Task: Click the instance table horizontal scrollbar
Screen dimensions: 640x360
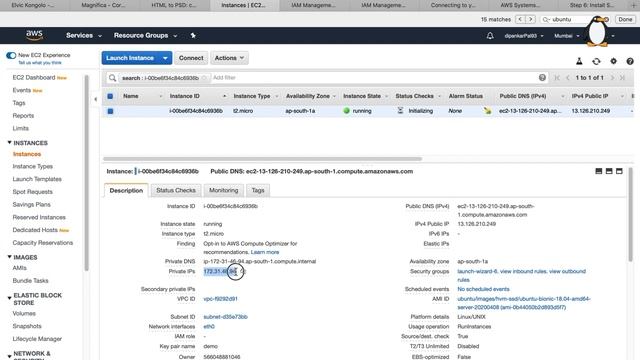Action: [262, 159]
